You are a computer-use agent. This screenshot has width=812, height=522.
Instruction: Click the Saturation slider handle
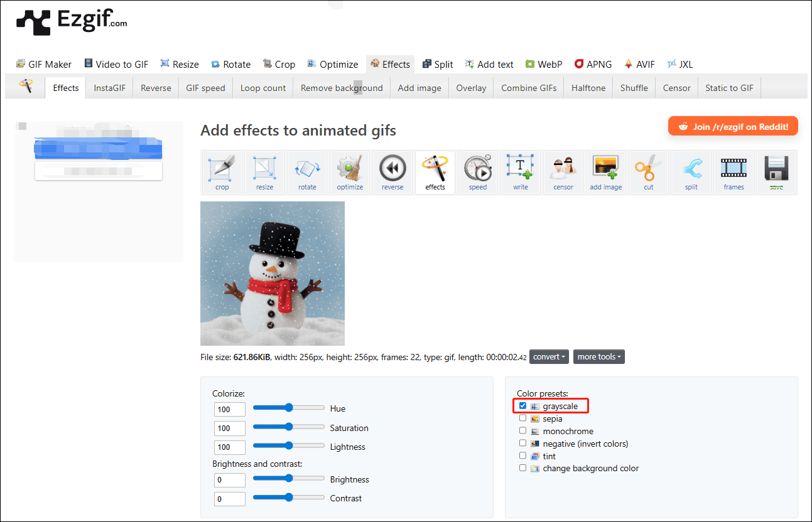click(x=289, y=427)
